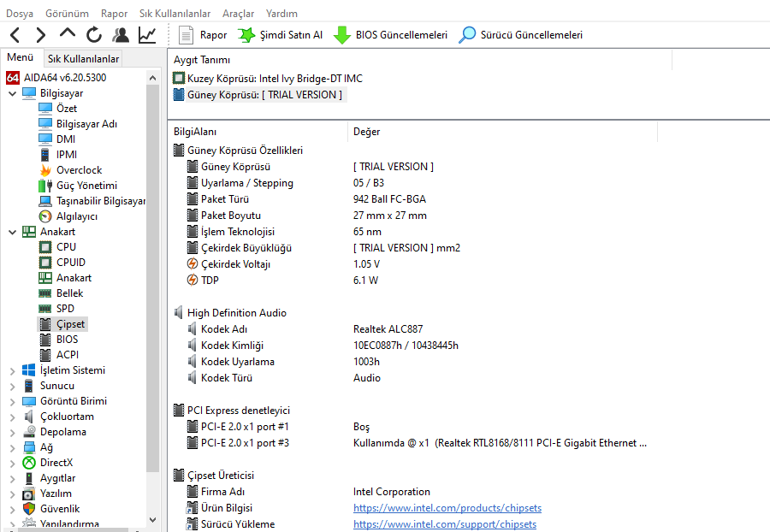The image size is (770, 532).
Task: Select the Bilgisayar Adı tree item
Action: pos(86,124)
